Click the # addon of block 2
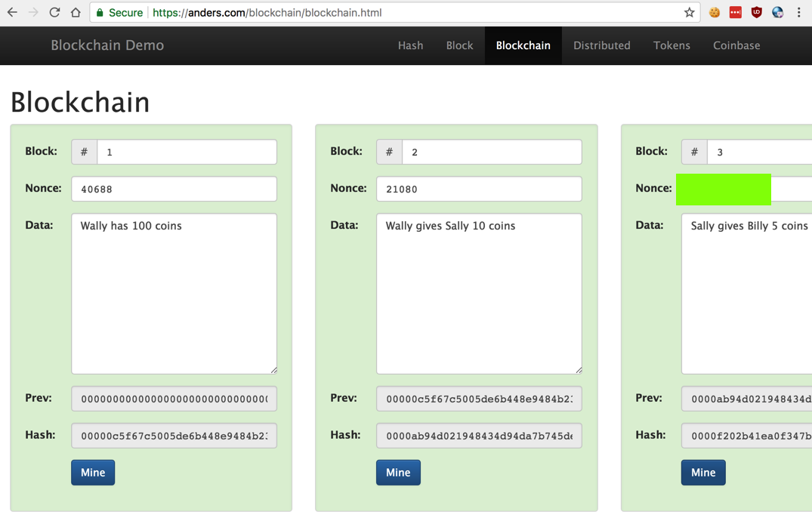The width and height of the screenshot is (812, 521). coord(390,152)
